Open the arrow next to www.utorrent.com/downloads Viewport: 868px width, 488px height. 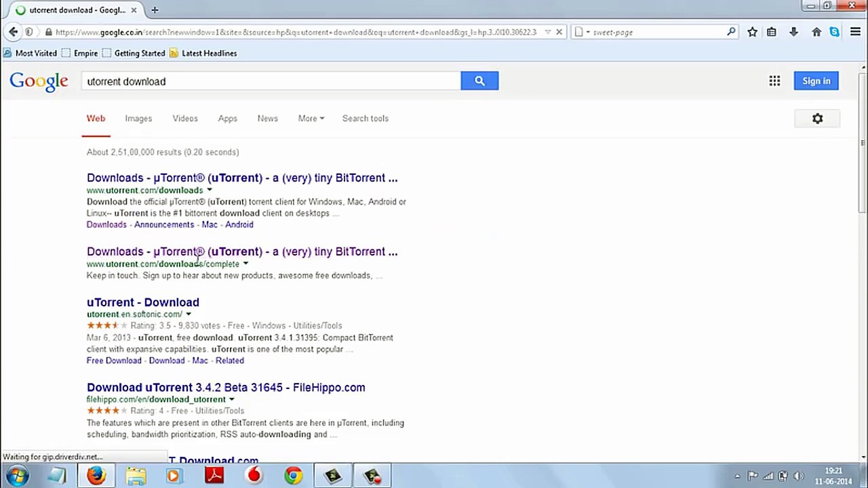pyautogui.click(x=209, y=190)
